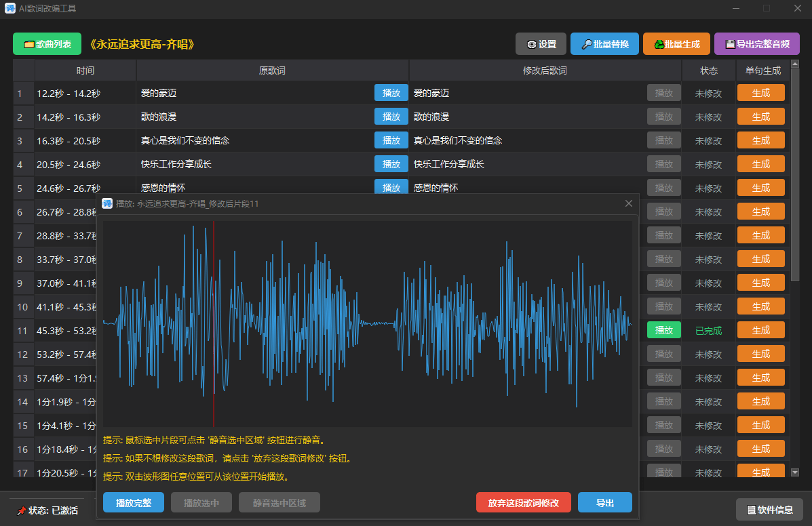This screenshot has width=812, height=526.
Task: Generate single line for row 16
Action: tap(760, 449)
